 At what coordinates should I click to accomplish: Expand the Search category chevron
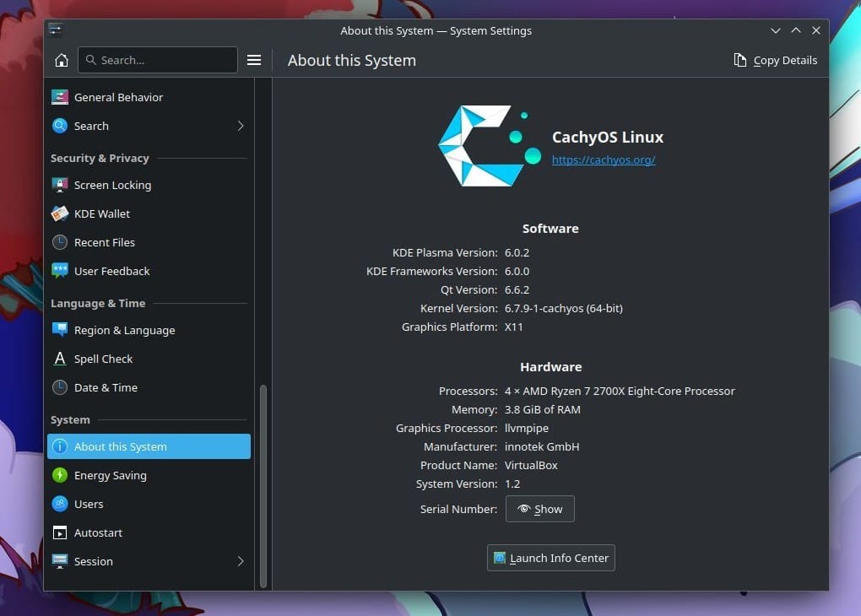tap(241, 126)
